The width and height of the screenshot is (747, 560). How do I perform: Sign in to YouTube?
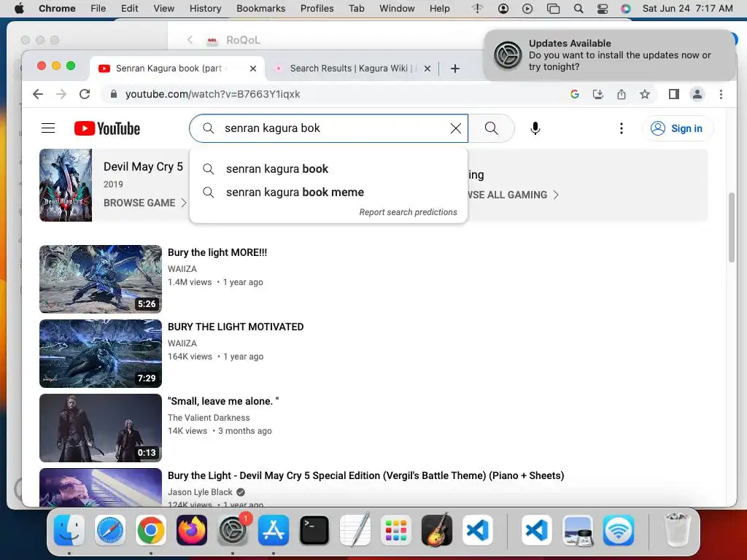678,128
